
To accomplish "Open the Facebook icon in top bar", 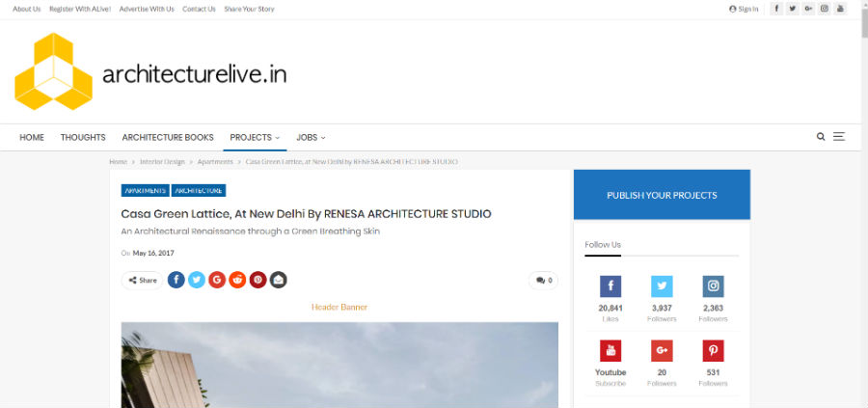I will click(776, 9).
